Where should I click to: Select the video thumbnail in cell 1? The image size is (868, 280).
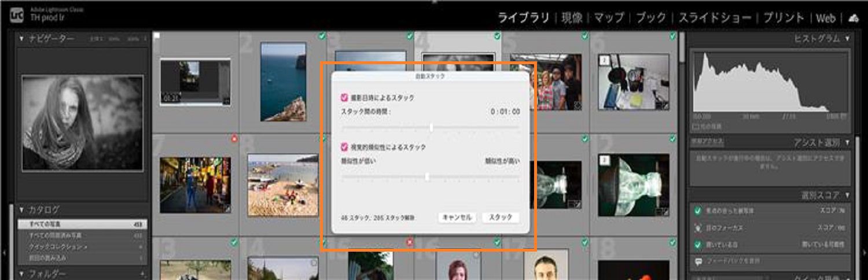195,82
